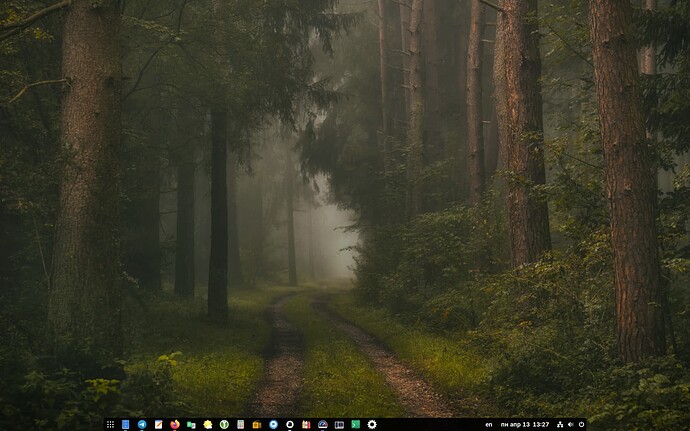Open the white ring icon app
Screen dimensions: 690x431
pyautogui.click(x=290, y=424)
